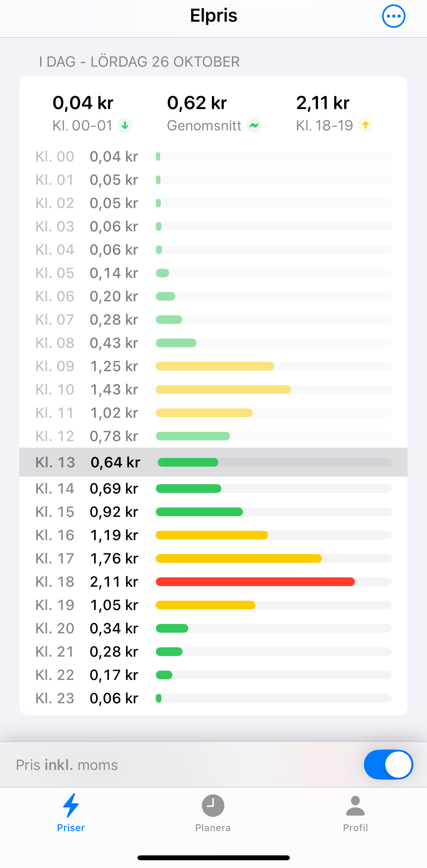Select the highlighted Kl. 13 price row
427x868 pixels.
tap(213, 462)
